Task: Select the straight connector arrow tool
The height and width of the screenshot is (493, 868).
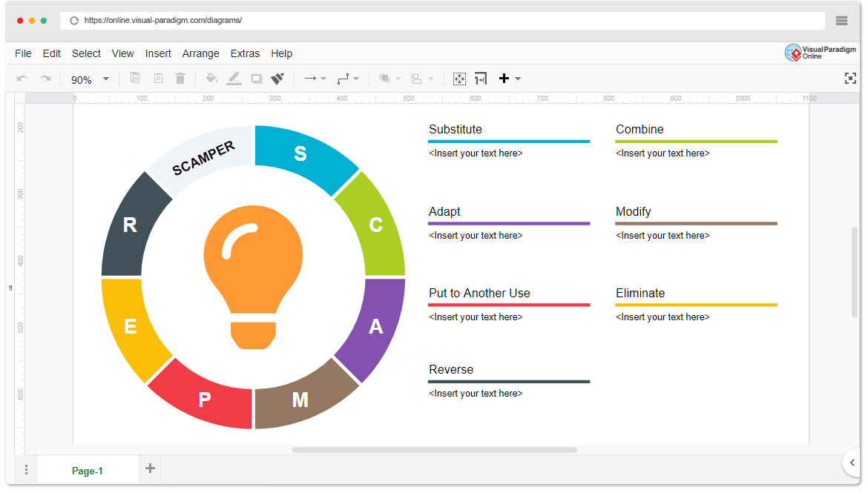Action: tap(311, 79)
